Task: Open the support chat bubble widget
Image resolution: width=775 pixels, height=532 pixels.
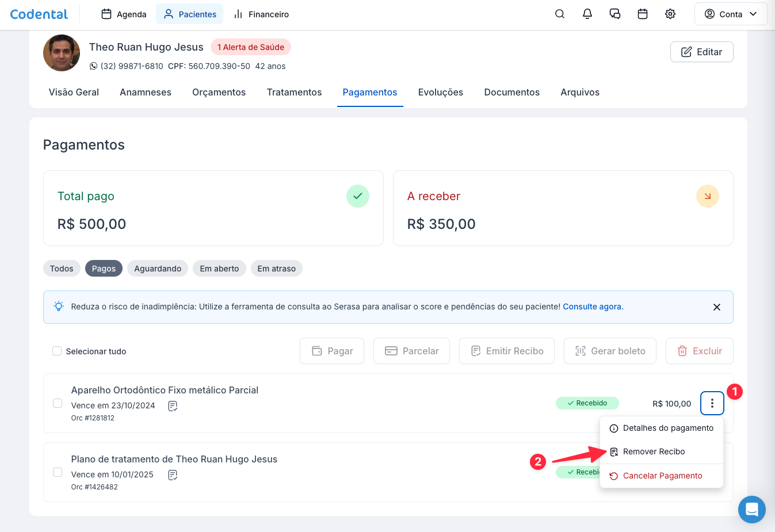Action: pos(751,510)
